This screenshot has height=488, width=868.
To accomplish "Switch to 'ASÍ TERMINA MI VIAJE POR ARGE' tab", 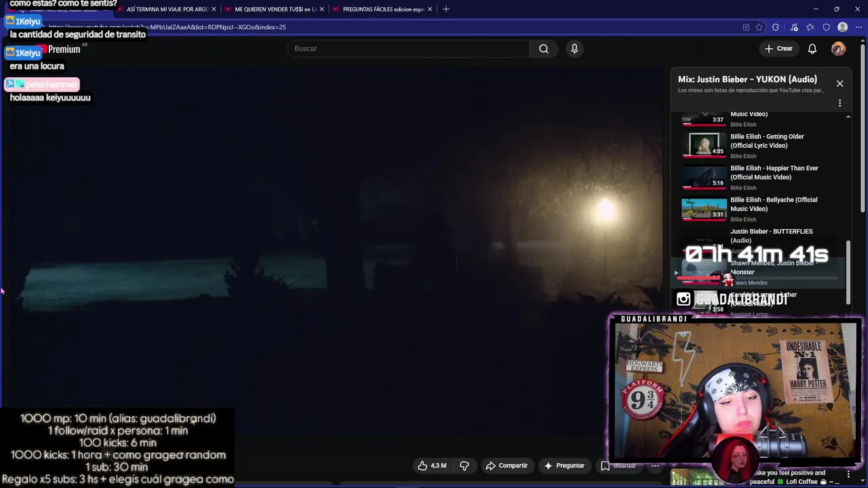I will coord(167,9).
